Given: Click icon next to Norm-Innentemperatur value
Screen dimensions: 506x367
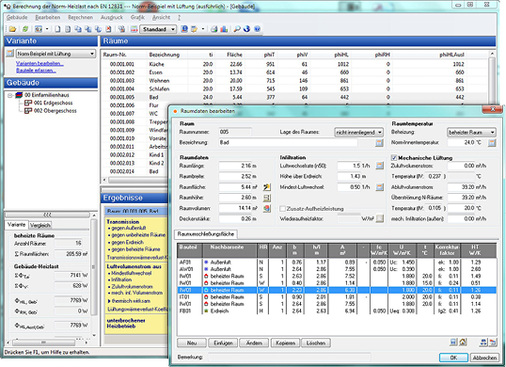Looking at the screenshot, I should point(492,143).
